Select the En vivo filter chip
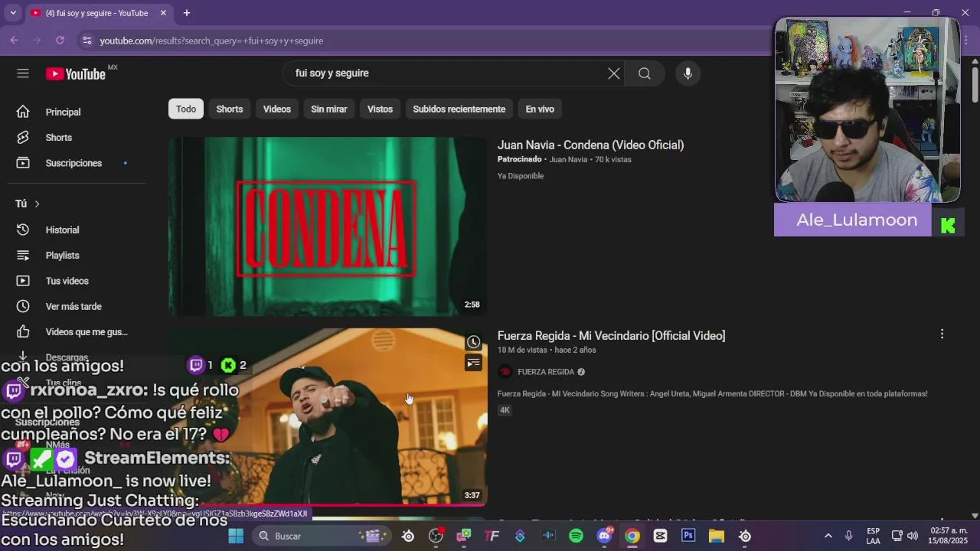This screenshot has width=980, height=551. tap(540, 109)
